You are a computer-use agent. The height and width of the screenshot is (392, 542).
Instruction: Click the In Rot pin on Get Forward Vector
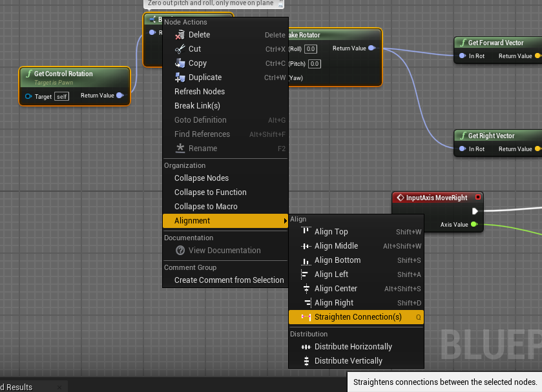tap(463, 56)
